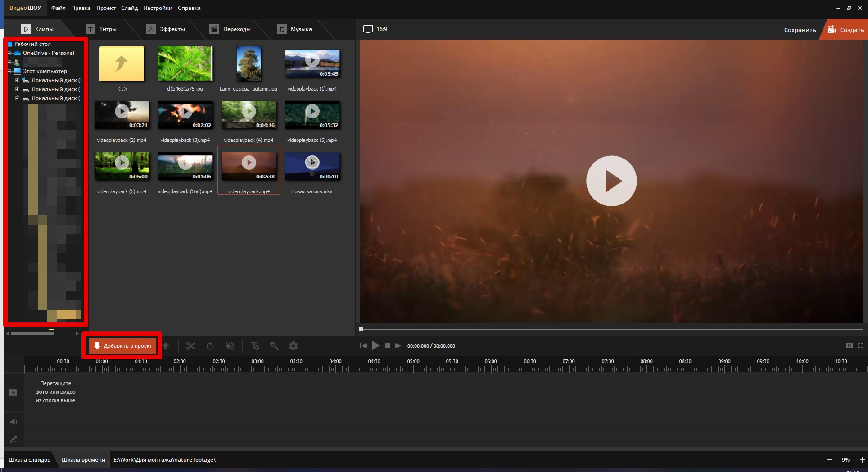Click the Создать button

tap(845, 30)
